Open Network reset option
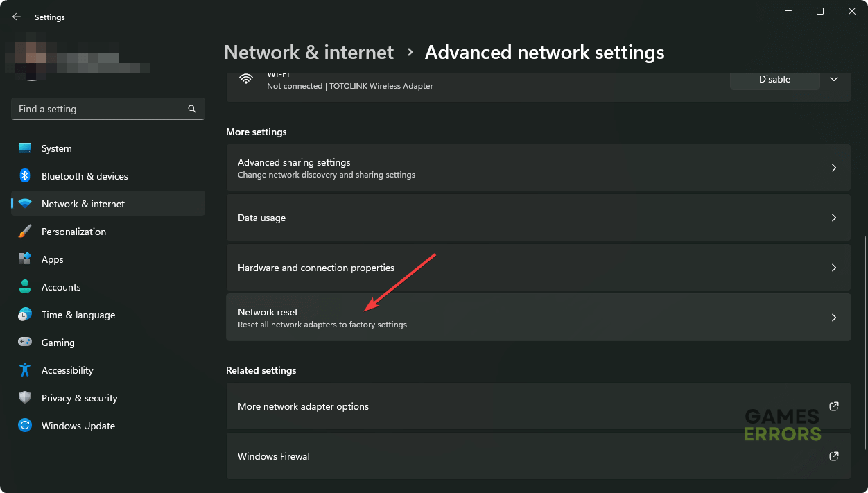Viewport: 868px width, 493px height. pos(538,318)
